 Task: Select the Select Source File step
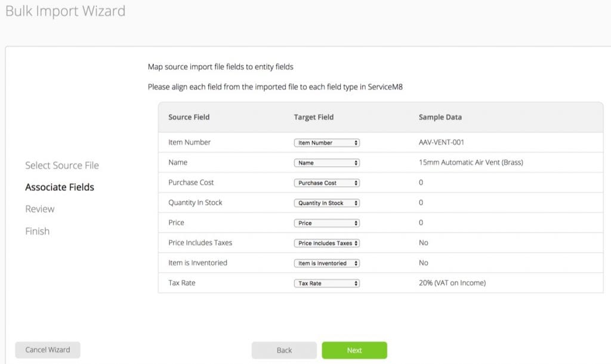pos(62,165)
